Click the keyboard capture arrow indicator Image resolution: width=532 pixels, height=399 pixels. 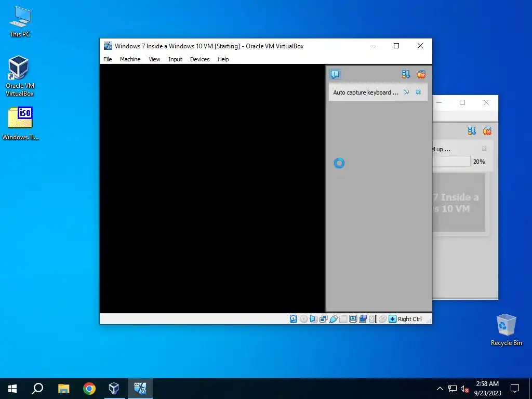tap(392, 318)
